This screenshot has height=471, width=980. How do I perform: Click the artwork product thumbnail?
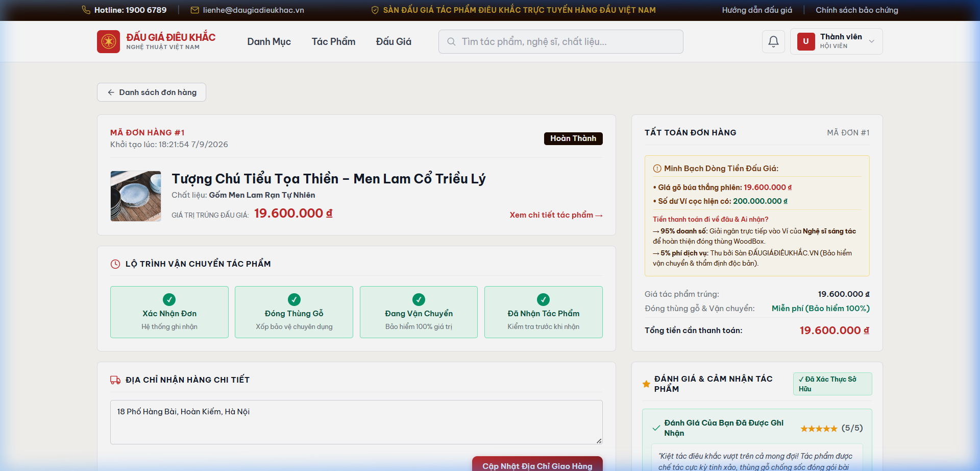(x=136, y=196)
